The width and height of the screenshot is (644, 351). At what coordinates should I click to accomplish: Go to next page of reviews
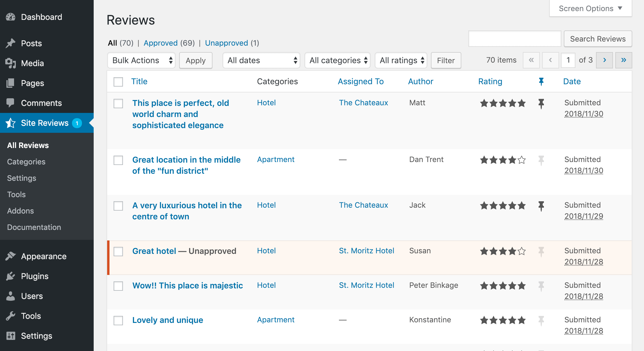[604, 60]
